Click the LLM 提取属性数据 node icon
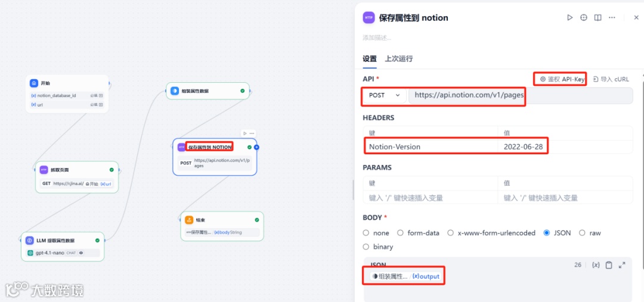The image size is (644, 302). pyautogui.click(x=30, y=241)
